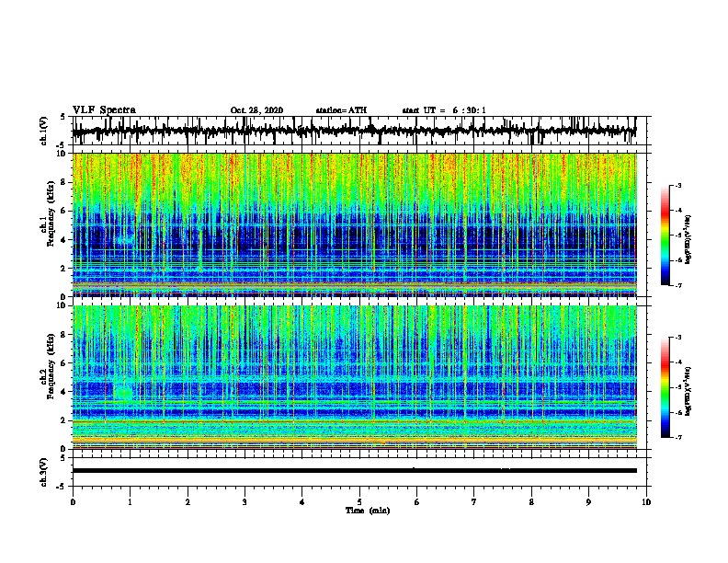The width and height of the screenshot is (728, 563).
Task: Click the time axis tick label "7"
Action: [x=474, y=502]
